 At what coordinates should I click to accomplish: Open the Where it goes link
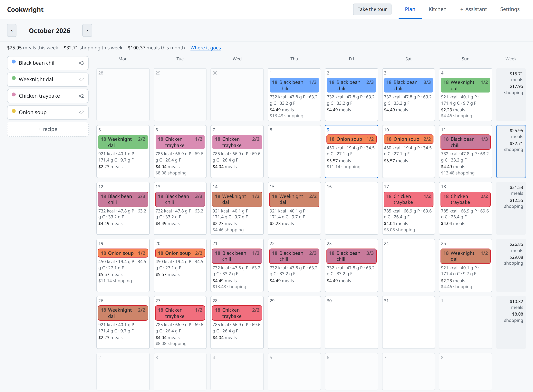tap(205, 48)
